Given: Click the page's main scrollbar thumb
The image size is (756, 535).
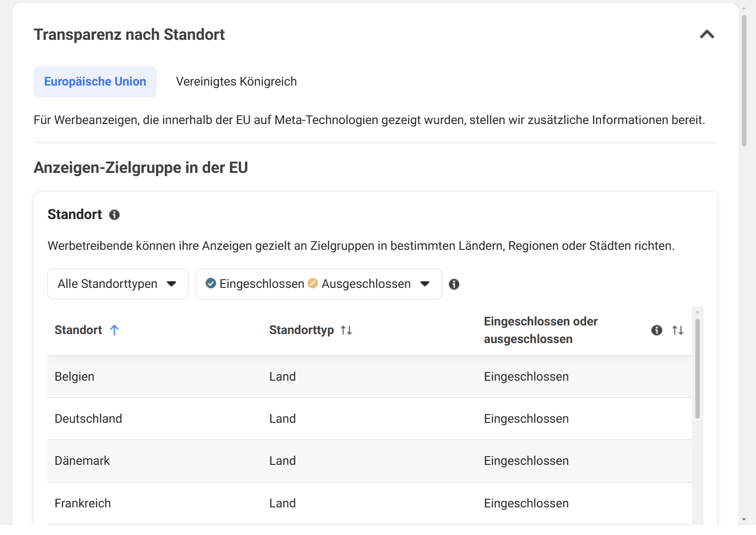Looking at the screenshot, I should point(744,81).
